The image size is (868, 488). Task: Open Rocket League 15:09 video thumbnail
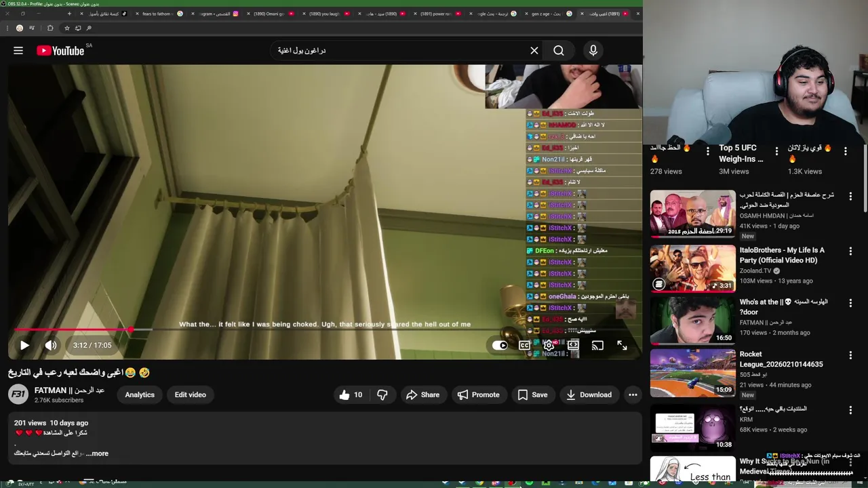coord(692,373)
